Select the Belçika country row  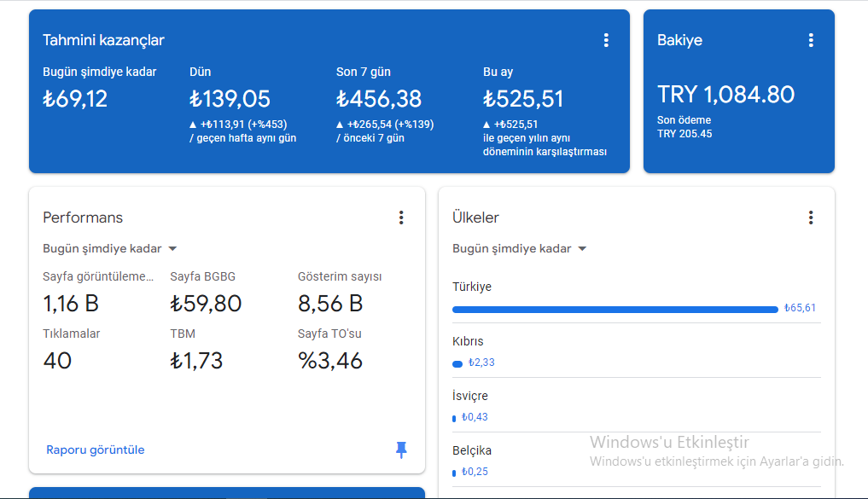click(x=636, y=461)
